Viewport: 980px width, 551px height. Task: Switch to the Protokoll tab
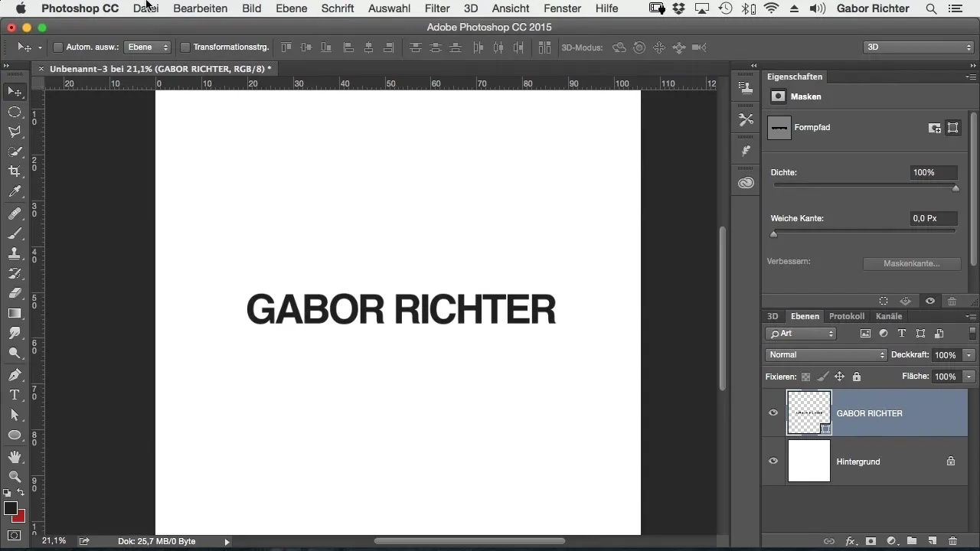click(x=847, y=316)
